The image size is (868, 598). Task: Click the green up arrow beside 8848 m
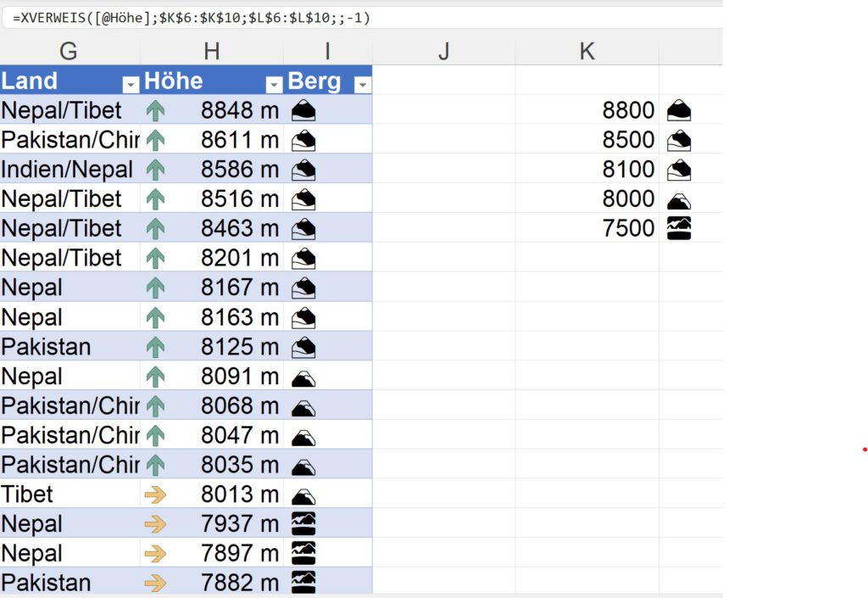point(155,110)
